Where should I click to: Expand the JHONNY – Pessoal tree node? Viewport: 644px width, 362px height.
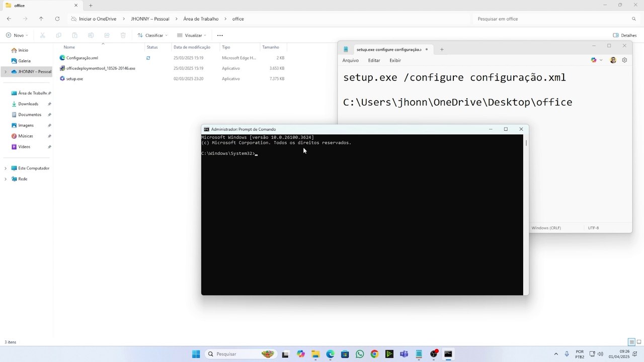coord(6,71)
